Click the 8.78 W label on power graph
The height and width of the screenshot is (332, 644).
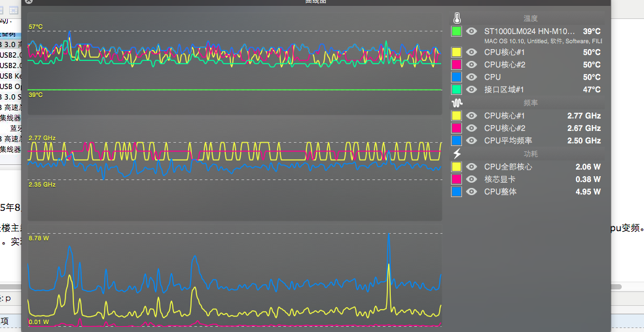click(39, 238)
